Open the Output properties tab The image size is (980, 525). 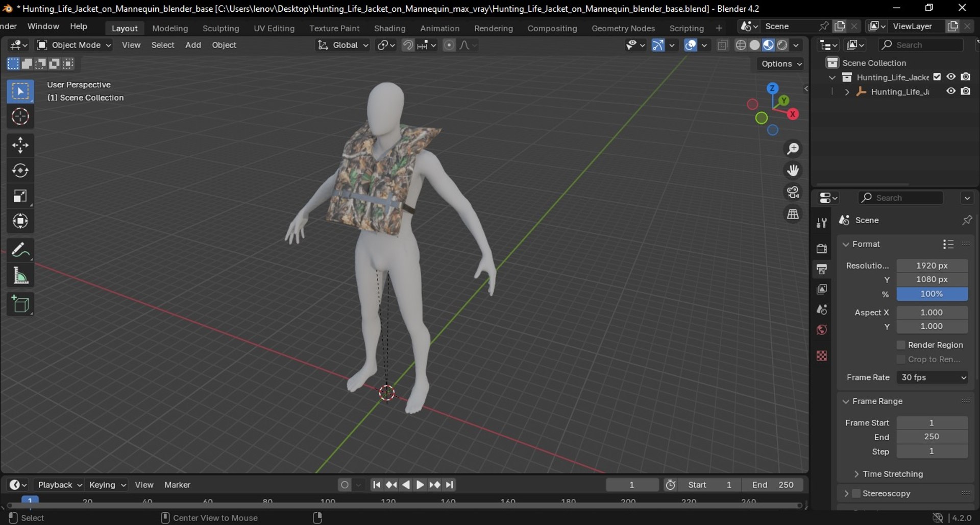coord(822,269)
